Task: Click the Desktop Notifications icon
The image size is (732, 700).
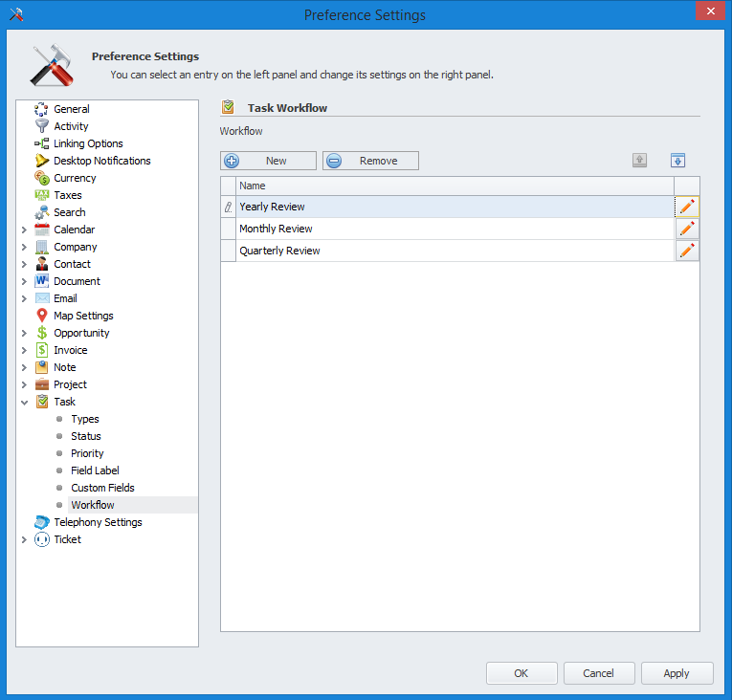Action: coord(42,161)
